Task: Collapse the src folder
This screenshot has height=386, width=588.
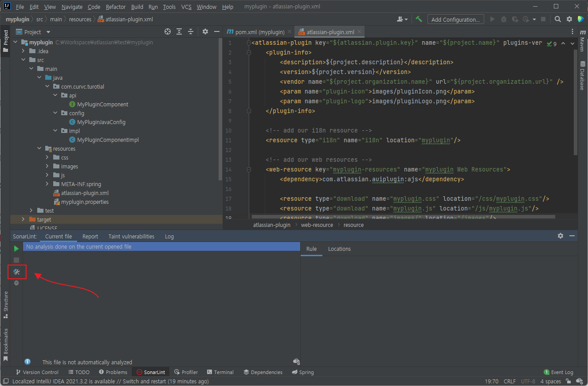Action: 24,60
